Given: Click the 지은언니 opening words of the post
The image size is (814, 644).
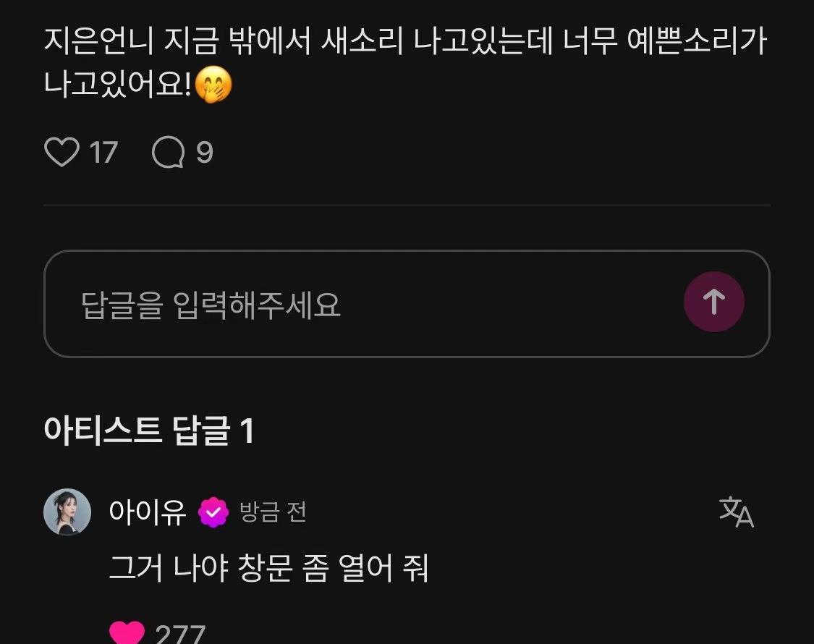Looking at the screenshot, I should click(x=99, y=41).
